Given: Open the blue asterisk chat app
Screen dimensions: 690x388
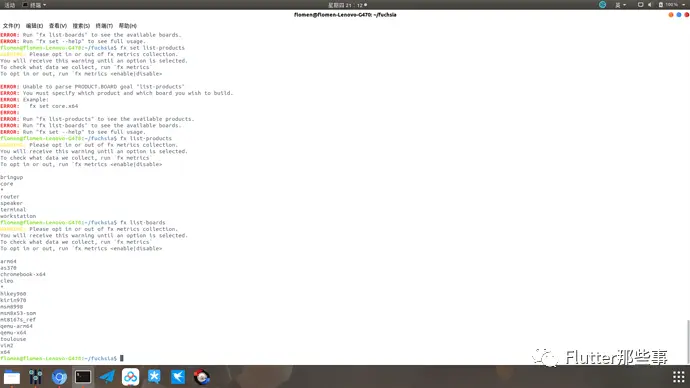Looking at the screenshot, I should [x=154, y=377].
